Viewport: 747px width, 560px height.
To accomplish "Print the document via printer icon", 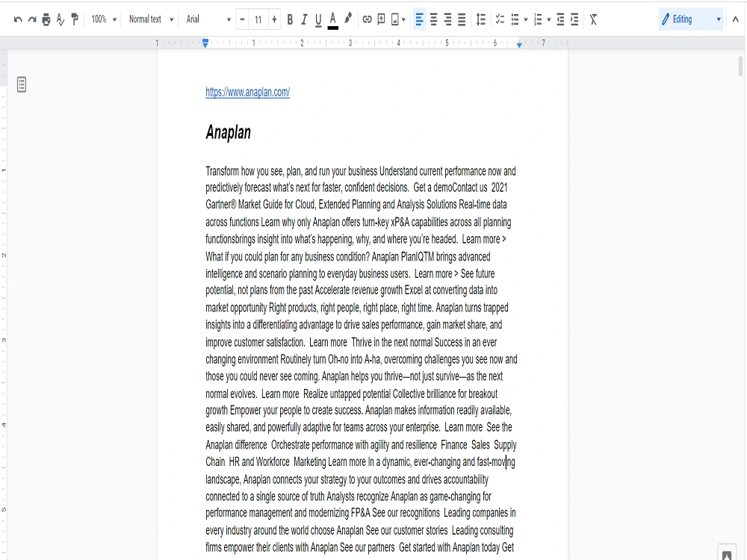I will (46, 19).
